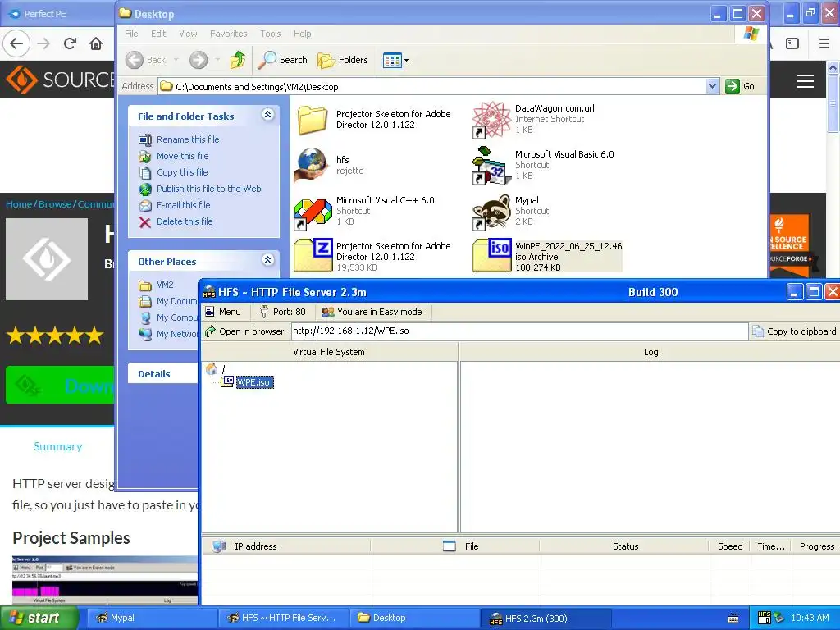Click the Project Samples screenshot thumbnail

pyautogui.click(x=104, y=580)
